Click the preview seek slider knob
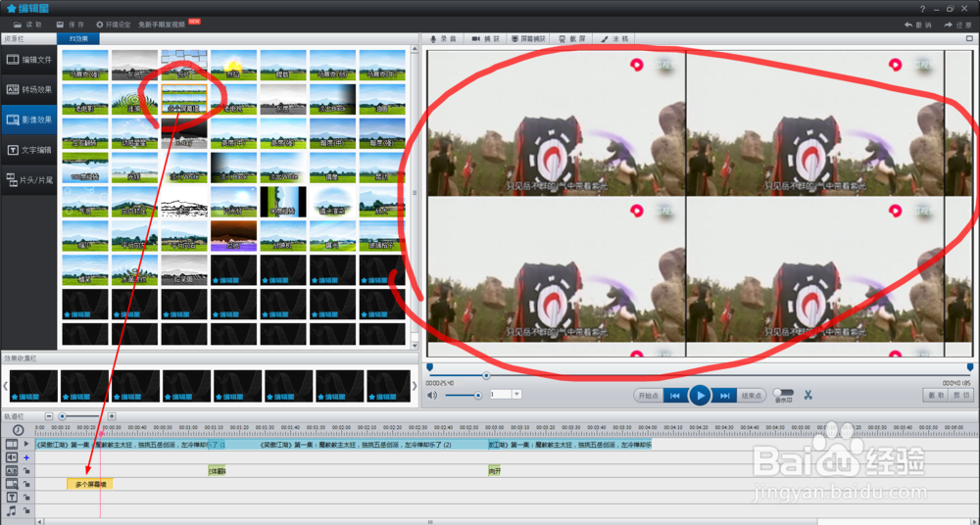The height and width of the screenshot is (525, 980). click(486, 375)
